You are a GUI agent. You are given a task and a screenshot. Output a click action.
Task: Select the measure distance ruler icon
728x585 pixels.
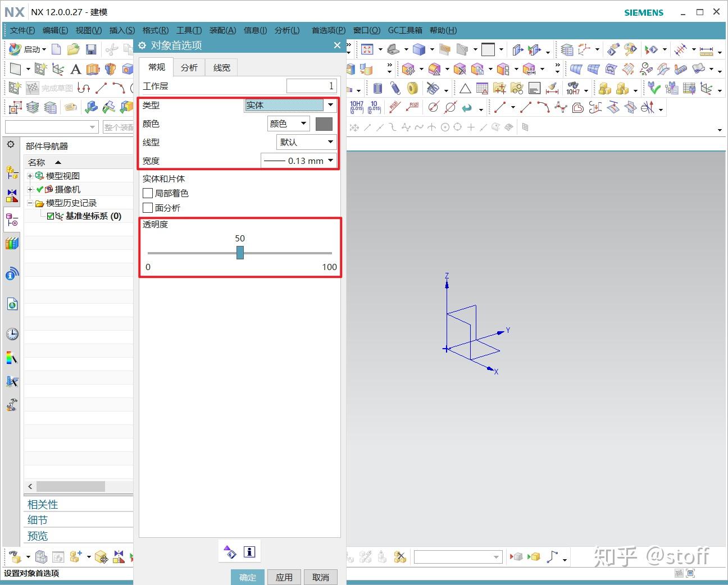point(706,51)
